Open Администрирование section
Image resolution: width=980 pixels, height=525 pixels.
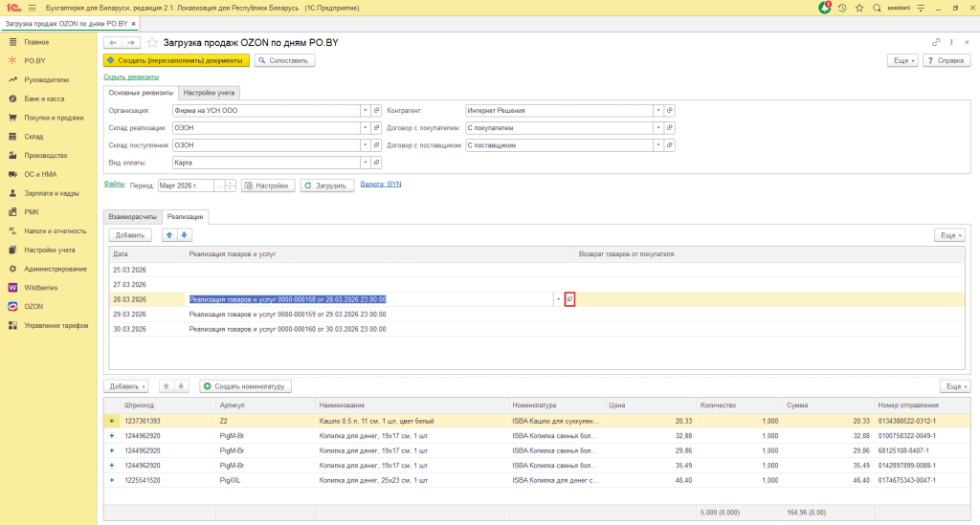coord(55,269)
